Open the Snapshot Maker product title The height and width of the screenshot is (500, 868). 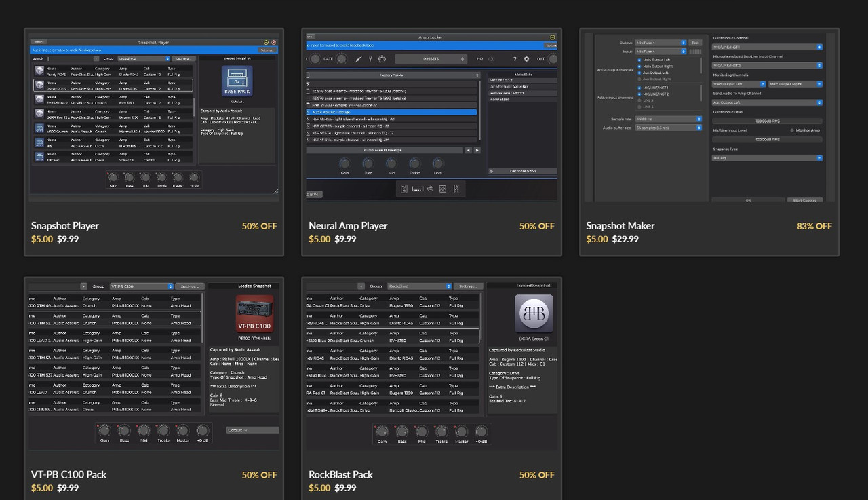(x=620, y=226)
